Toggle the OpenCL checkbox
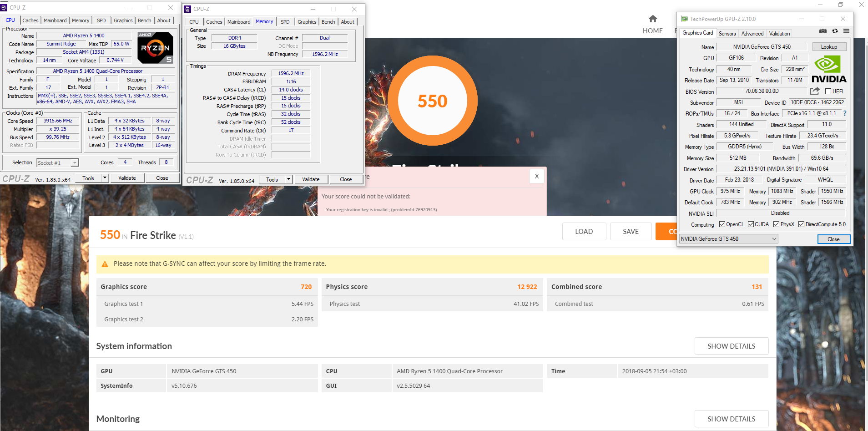The image size is (868, 431). [x=722, y=224]
